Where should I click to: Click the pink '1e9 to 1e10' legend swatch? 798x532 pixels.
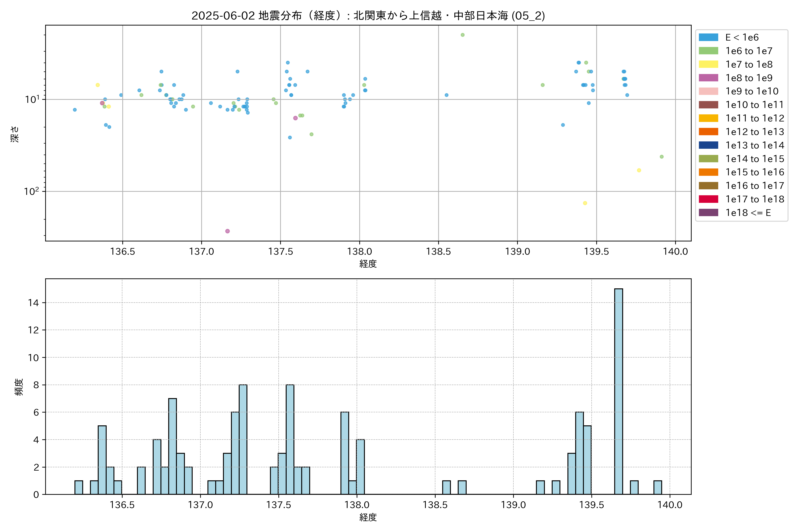click(x=708, y=91)
